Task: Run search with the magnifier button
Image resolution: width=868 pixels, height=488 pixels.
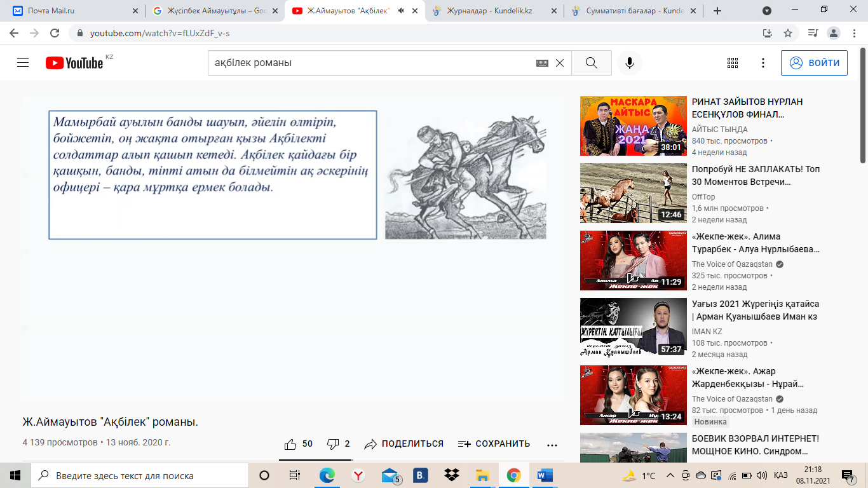Action: tap(592, 63)
